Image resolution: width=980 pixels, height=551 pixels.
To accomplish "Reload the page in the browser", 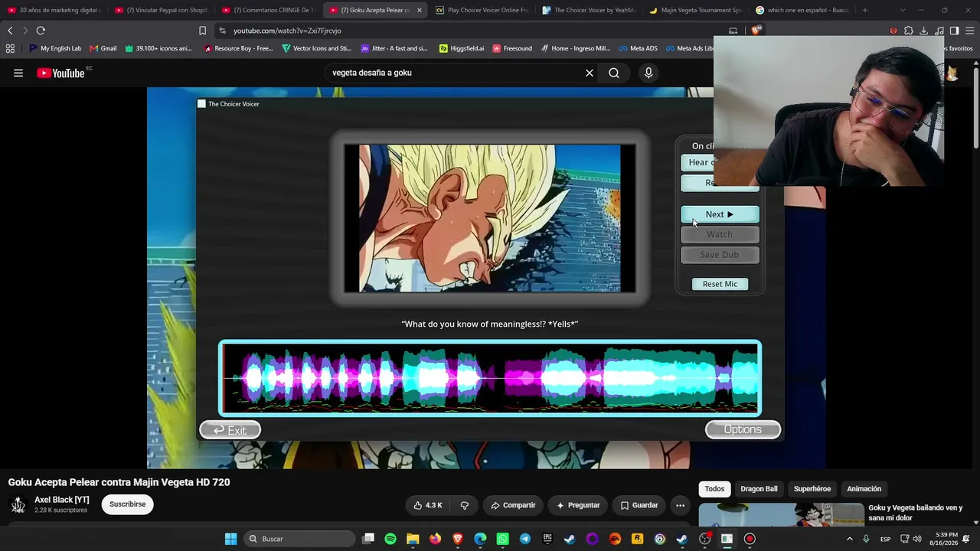I will (41, 31).
